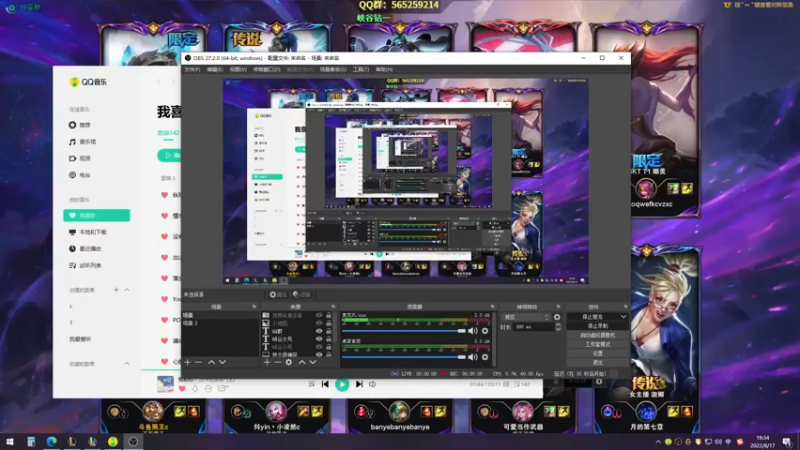The image size is (800, 450).
Task: Increase transition duration with stepper
Action: click(558, 324)
